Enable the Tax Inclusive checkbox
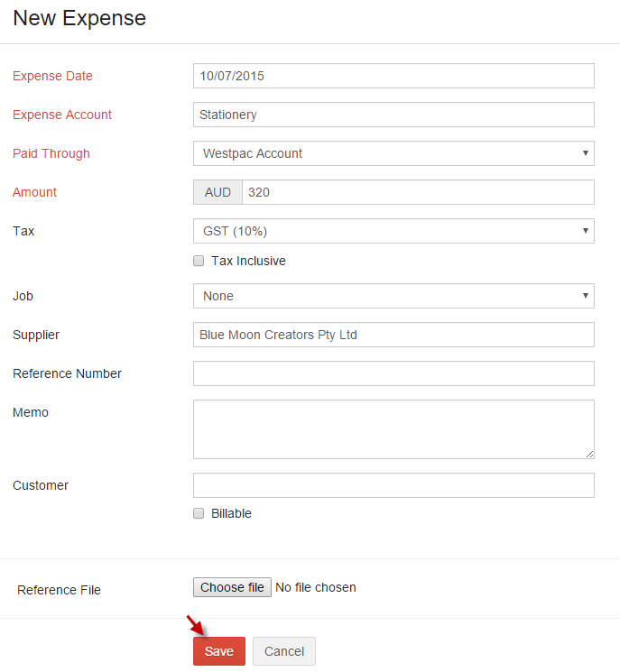 (x=199, y=261)
